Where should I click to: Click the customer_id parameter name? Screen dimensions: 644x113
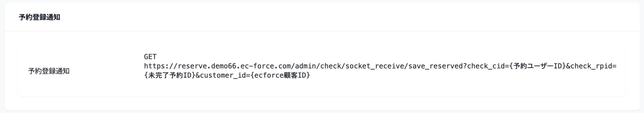222,75
